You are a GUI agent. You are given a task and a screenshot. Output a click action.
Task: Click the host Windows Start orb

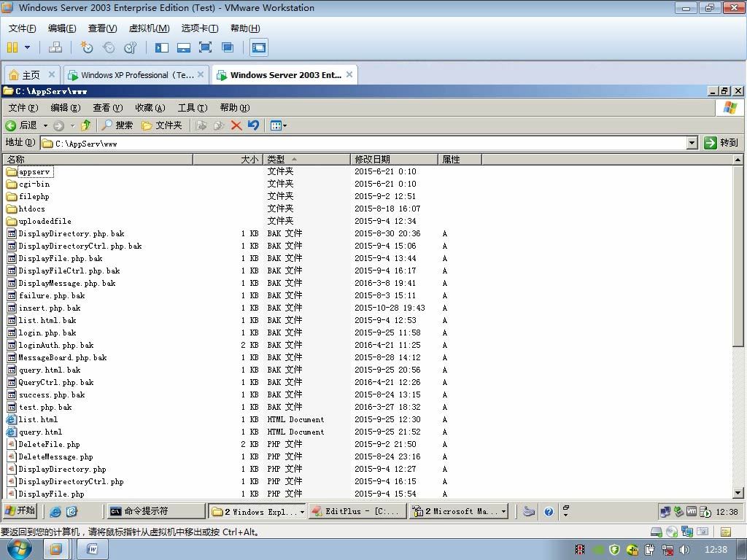pyautogui.click(x=20, y=550)
